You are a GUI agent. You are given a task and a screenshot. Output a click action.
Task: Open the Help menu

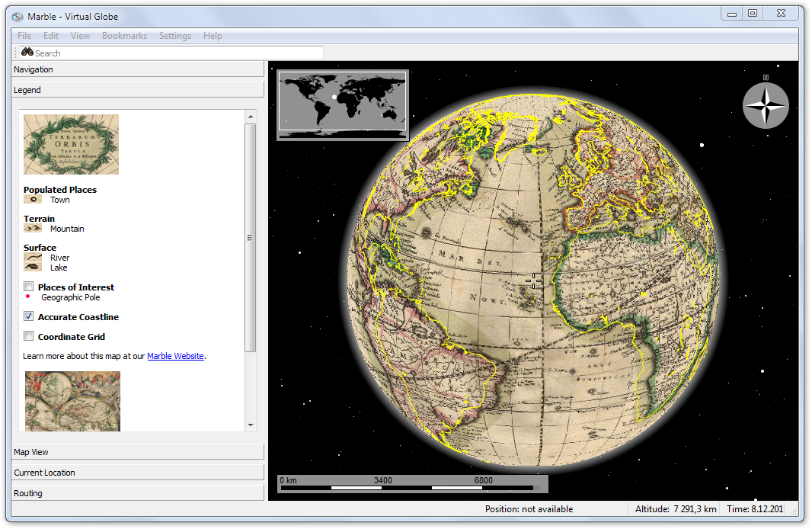tap(213, 36)
